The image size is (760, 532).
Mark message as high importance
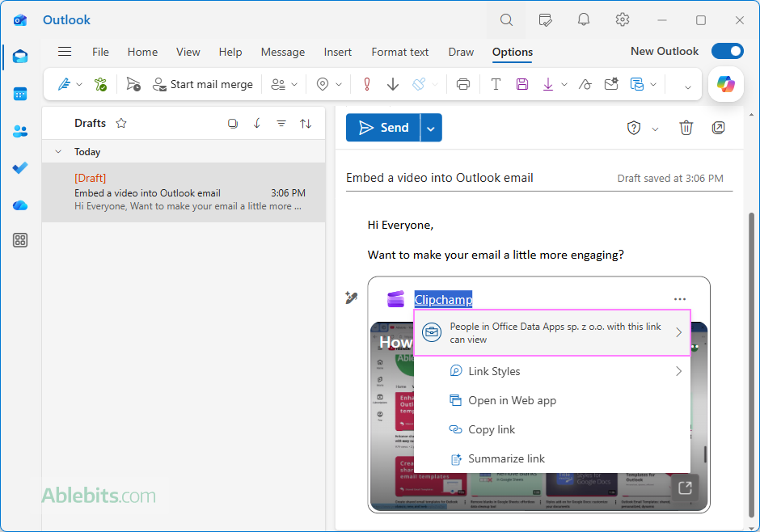click(367, 84)
